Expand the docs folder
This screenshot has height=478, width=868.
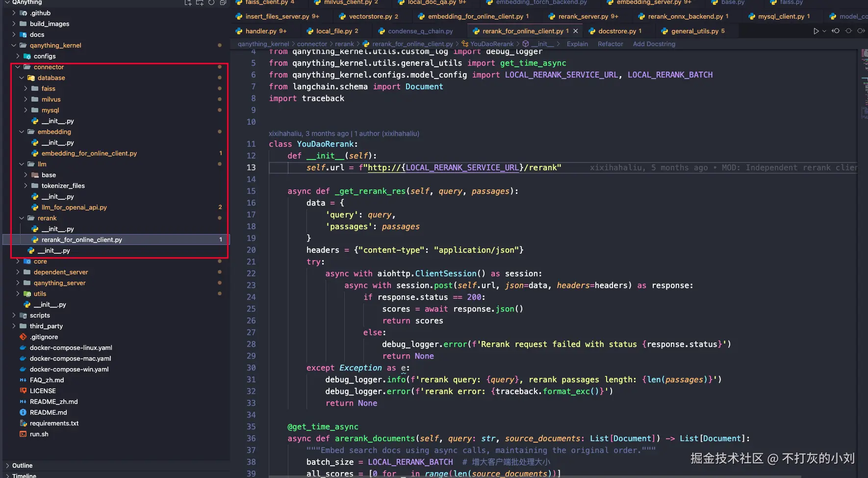[14, 35]
